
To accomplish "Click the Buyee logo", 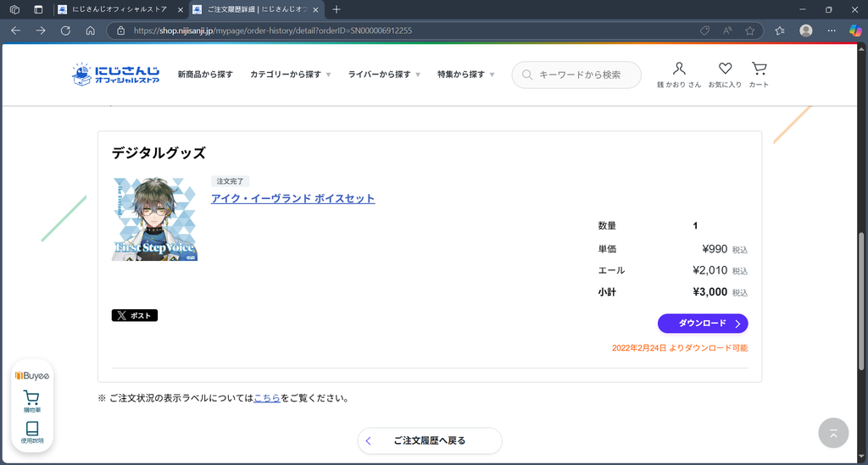I will click(x=32, y=376).
